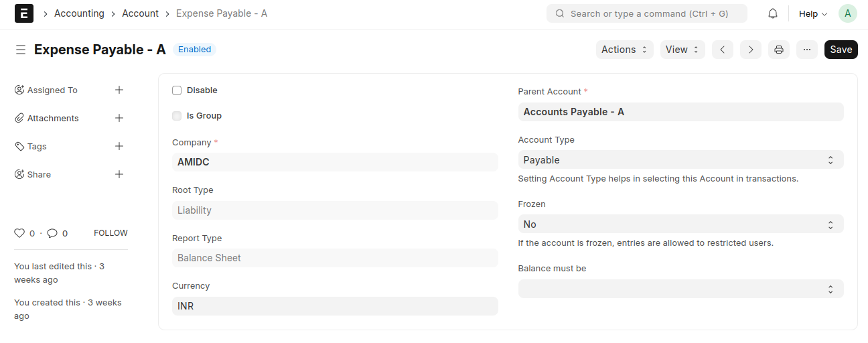Open the Balance must be dropdown
The height and width of the screenshot is (343, 868).
[680, 289]
